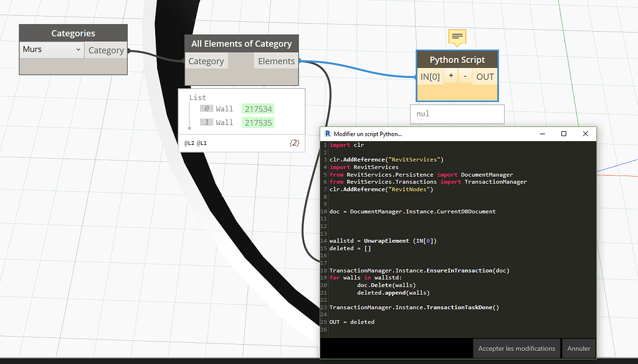Click the {2} list count indicator

pyautogui.click(x=295, y=142)
